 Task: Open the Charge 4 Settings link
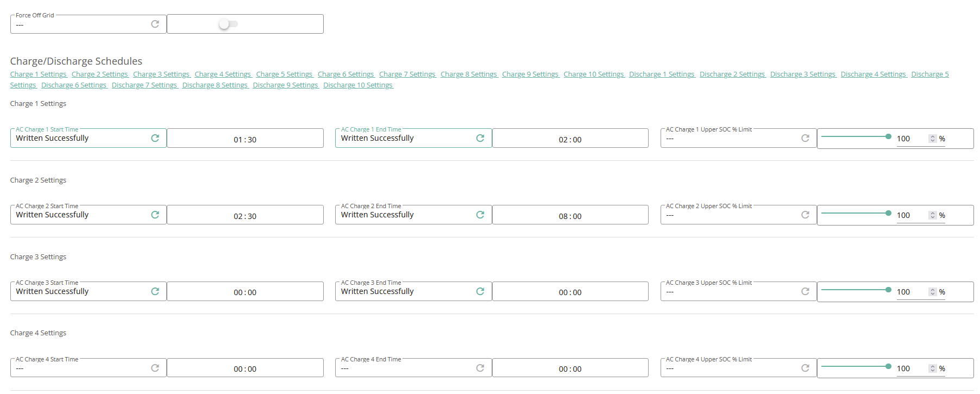point(223,74)
